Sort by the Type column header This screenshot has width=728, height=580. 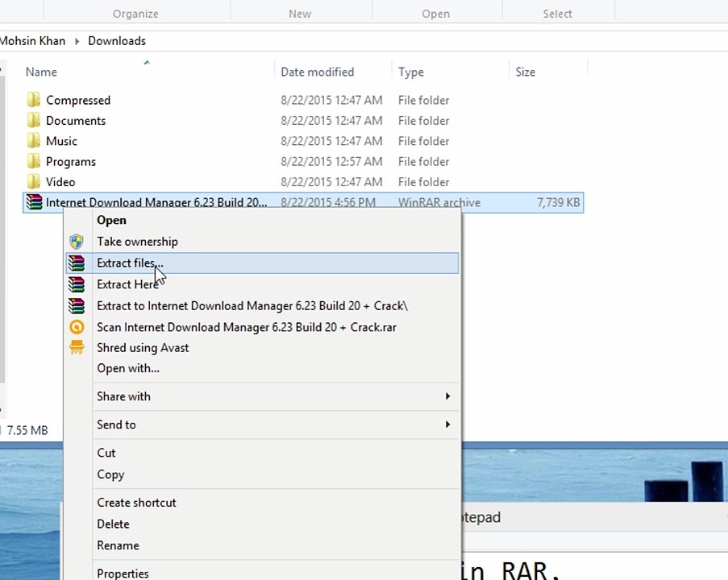coord(411,72)
